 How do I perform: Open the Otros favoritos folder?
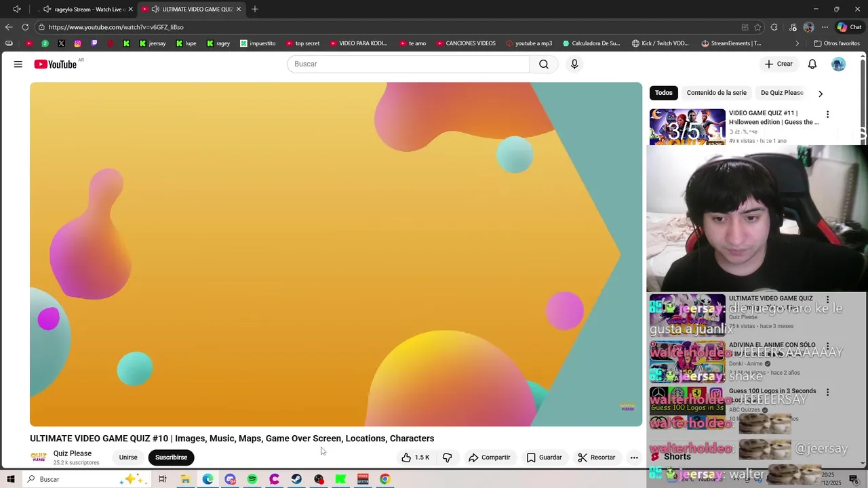[x=837, y=43]
